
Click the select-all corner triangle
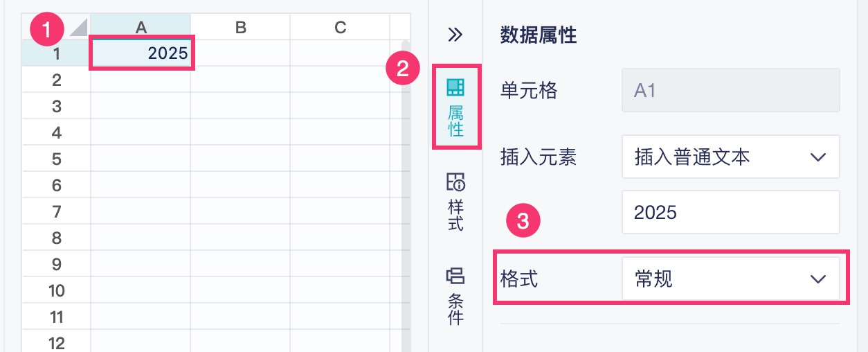(78, 28)
